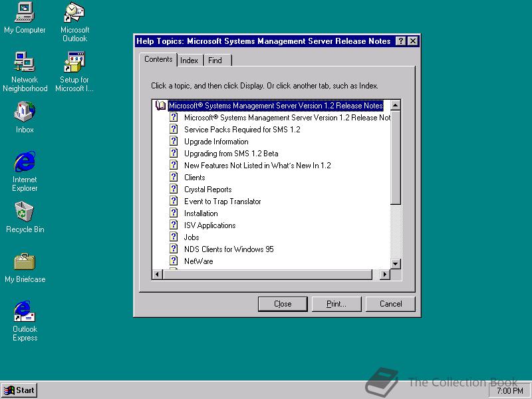Image resolution: width=532 pixels, height=399 pixels.
Task: Select the 'ISV Applications' topic text
Action: click(209, 225)
